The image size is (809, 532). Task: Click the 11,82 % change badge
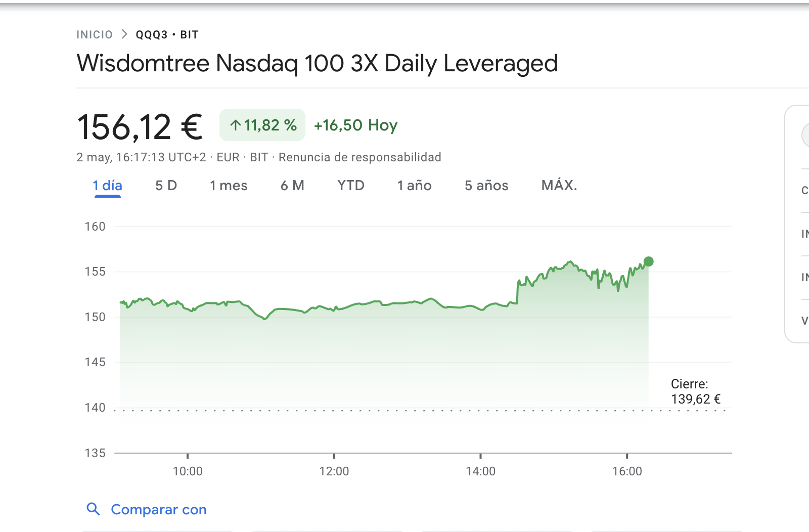coord(262,125)
